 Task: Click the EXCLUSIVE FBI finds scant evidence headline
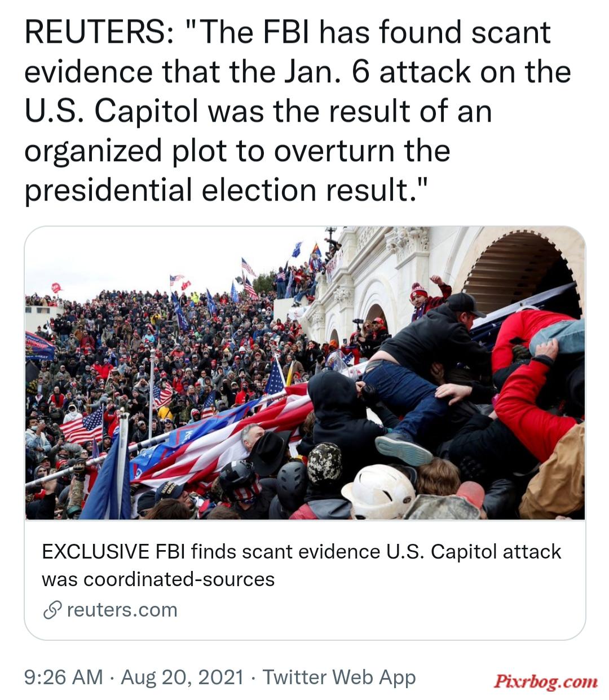coord(301,565)
